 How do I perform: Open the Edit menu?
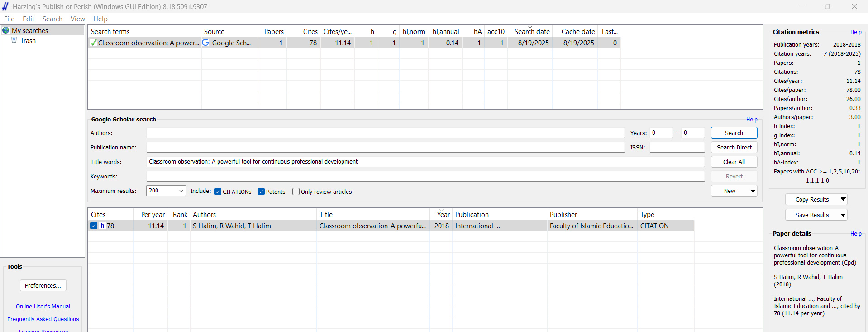pyautogui.click(x=29, y=19)
